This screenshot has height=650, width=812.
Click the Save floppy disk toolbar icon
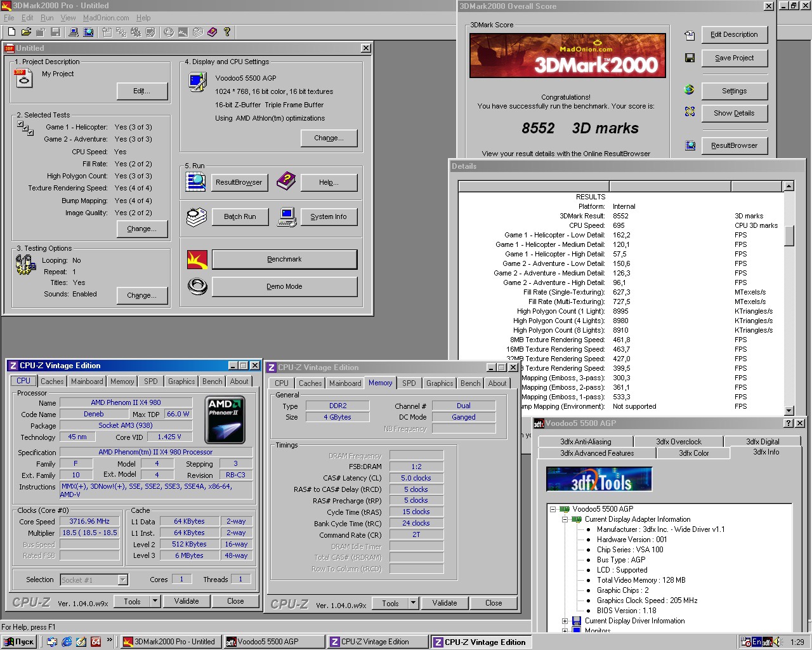coord(56,32)
